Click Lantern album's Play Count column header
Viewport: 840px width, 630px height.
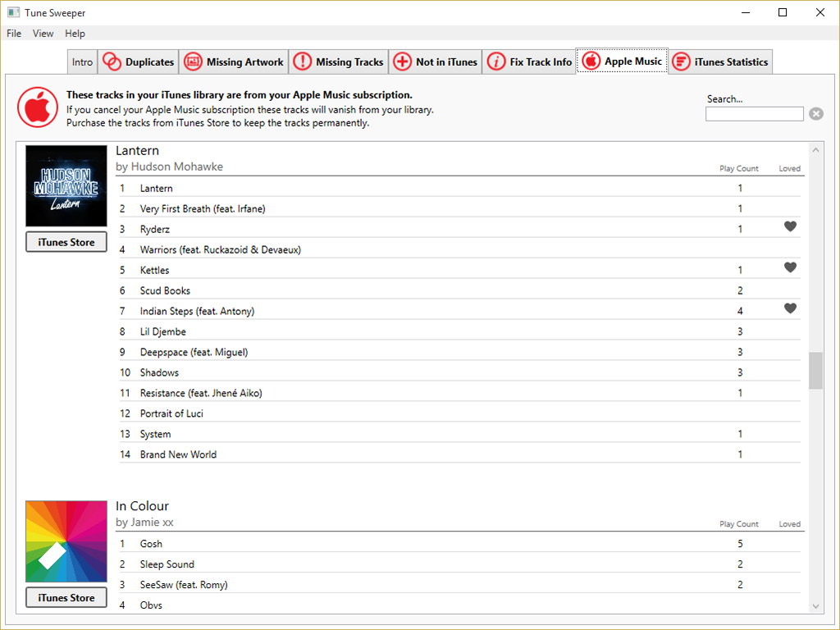(739, 168)
